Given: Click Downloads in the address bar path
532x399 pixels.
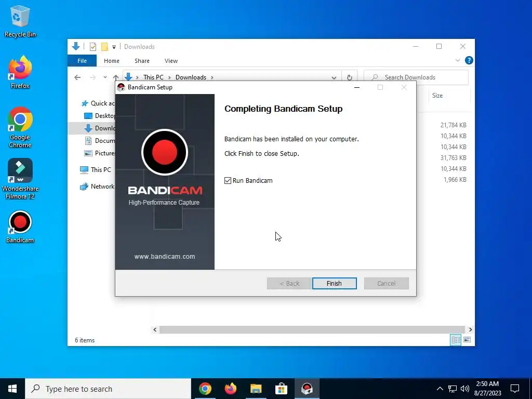Looking at the screenshot, I should (x=191, y=77).
